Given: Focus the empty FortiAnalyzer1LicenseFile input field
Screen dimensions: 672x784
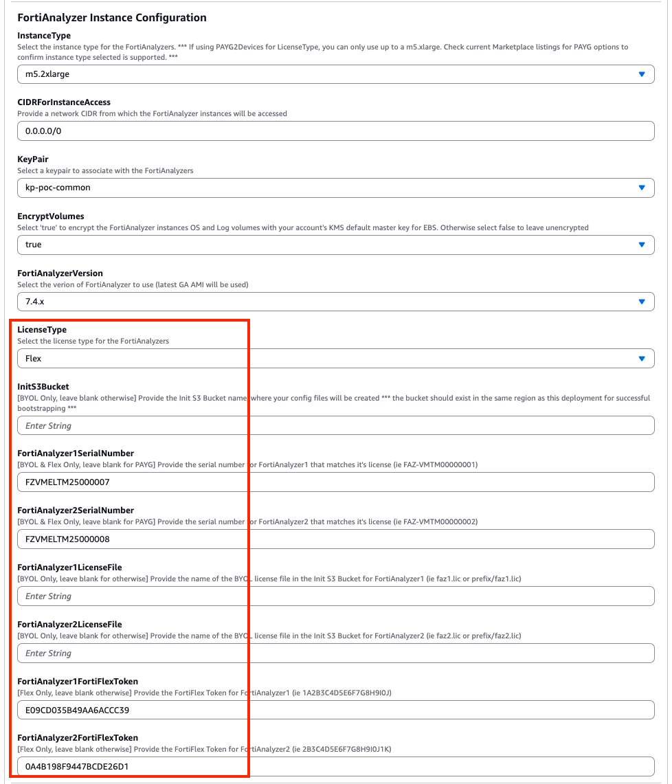Looking at the screenshot, I should point(335,596).
